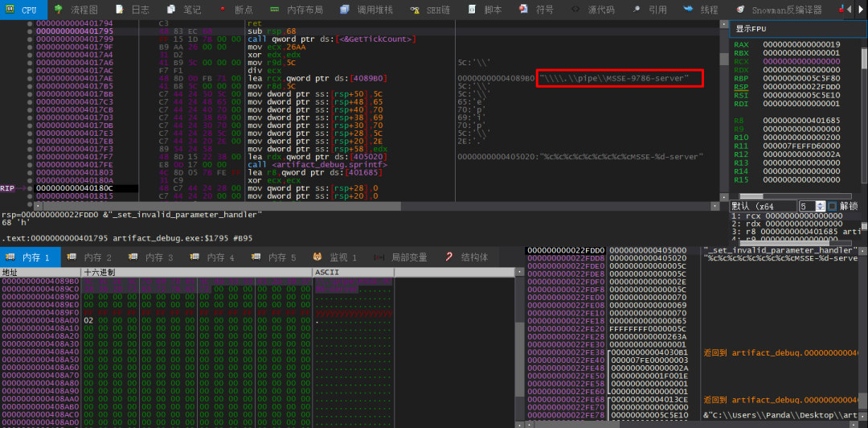Open the 断点 (Breakpoints) tab
Screen dimensions: 868x428
tap(243, 10)
